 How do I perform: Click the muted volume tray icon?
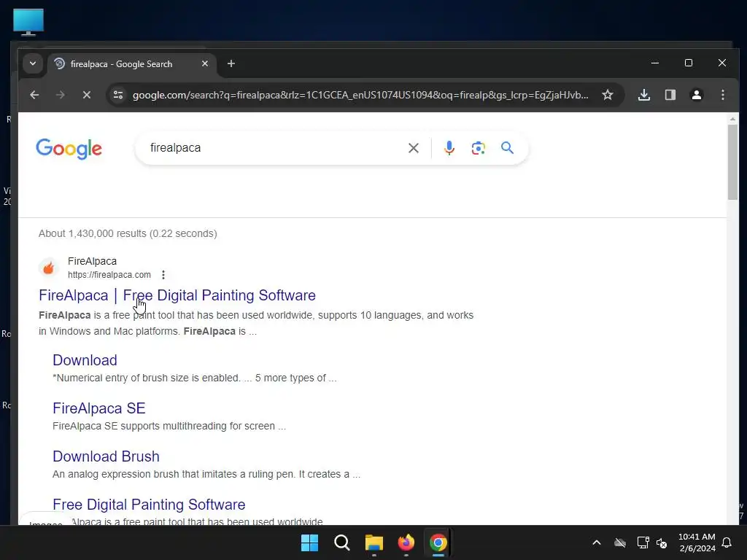point(662,542)
